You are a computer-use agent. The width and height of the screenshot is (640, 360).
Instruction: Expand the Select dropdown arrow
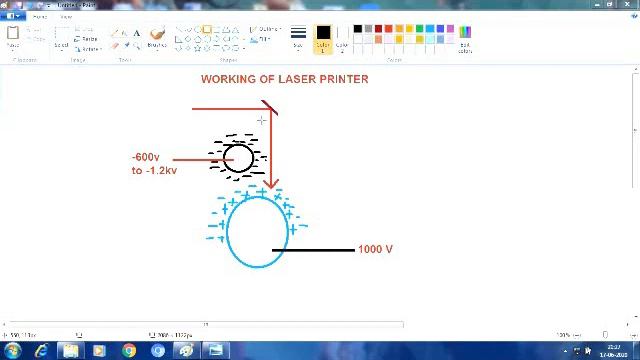pos(62,50)
